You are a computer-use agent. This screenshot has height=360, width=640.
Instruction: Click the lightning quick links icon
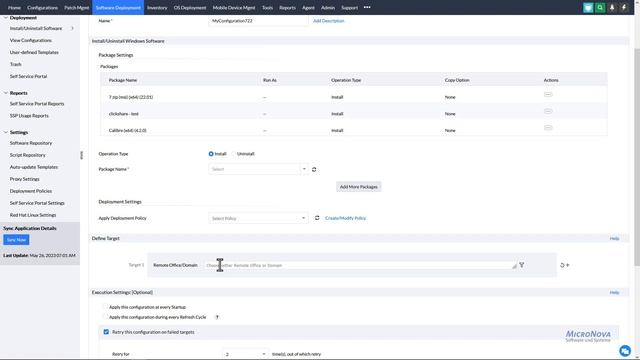point(624,7)
